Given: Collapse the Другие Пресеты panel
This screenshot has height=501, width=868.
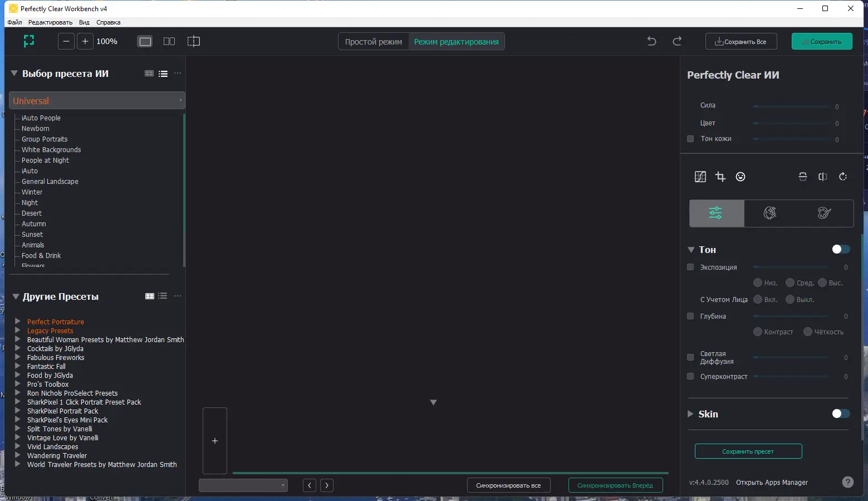Looking at the screenshot, I should click(x=16, y=296).
